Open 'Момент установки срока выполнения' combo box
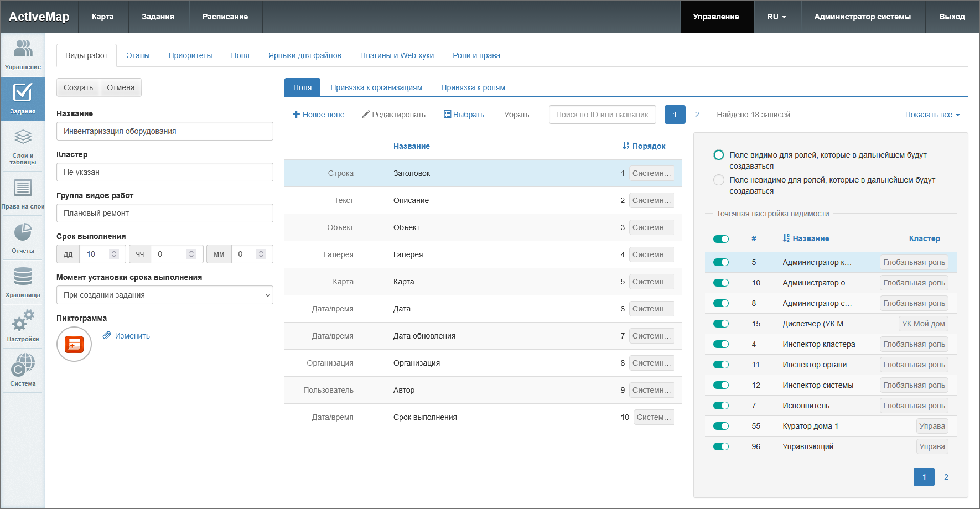This screenshot has height=509, width=980. coord(165,295)
